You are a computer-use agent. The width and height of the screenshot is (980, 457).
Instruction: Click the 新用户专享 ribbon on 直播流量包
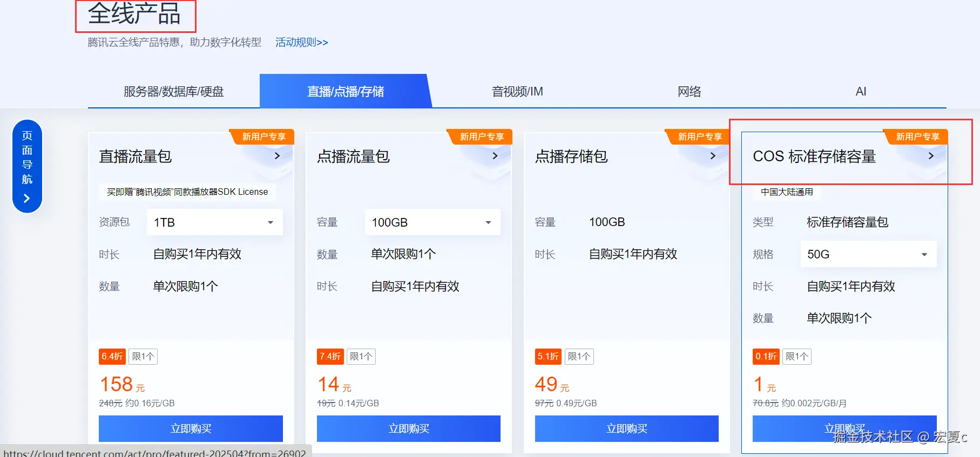tap(262, 137)
